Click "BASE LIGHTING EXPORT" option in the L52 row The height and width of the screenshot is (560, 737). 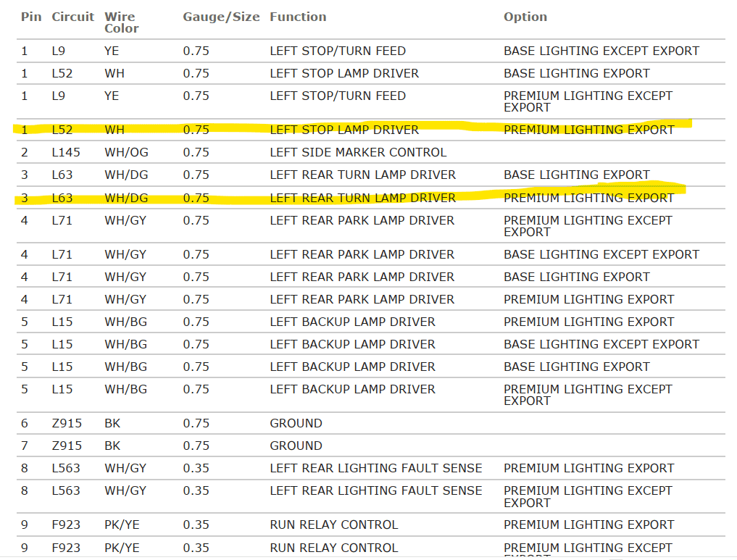(x=577, y=73)
